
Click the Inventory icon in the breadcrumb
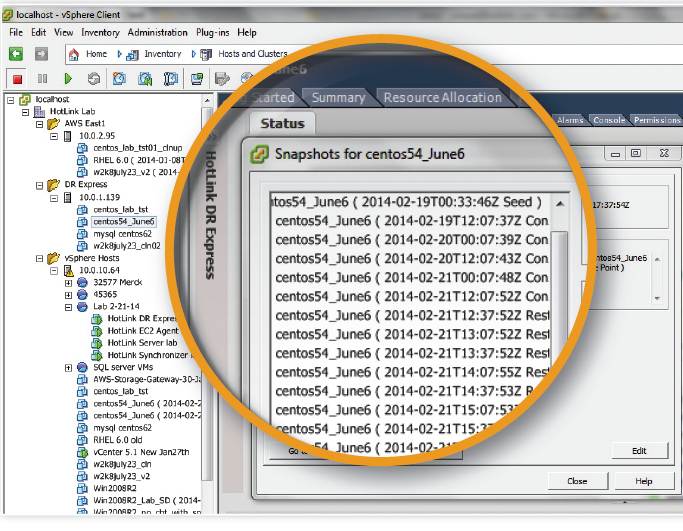coord(132,55)
